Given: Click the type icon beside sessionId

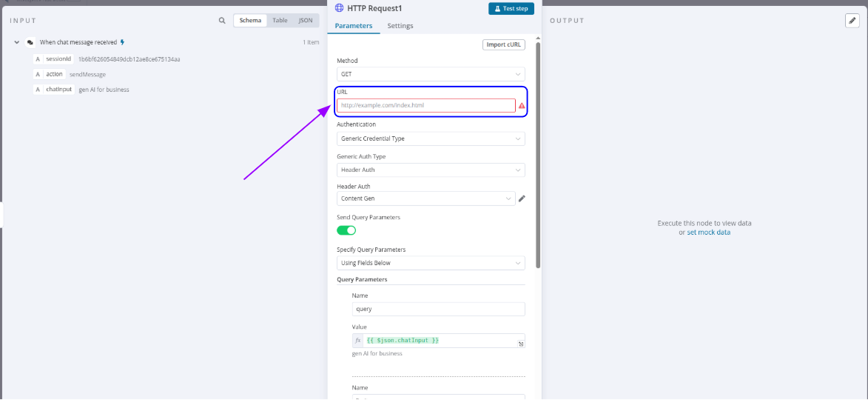Looking at the screenshot, I should click(x=38, y=59).
